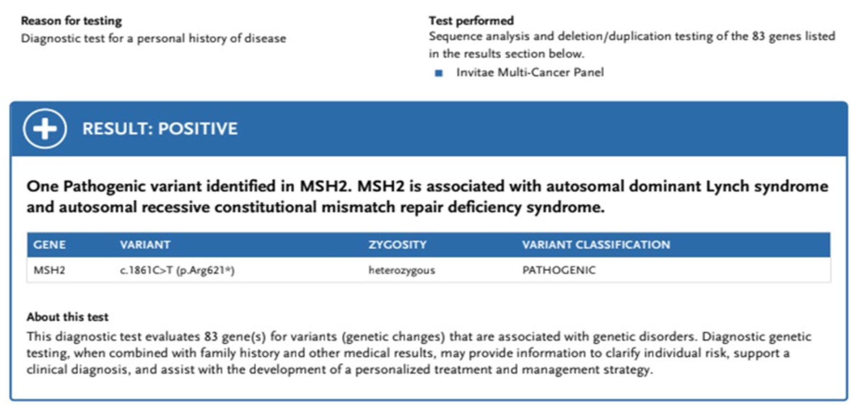Click the pathogenic variant summary statement
Viewport: 868px width, 408px height.
(x=427, y=196)
